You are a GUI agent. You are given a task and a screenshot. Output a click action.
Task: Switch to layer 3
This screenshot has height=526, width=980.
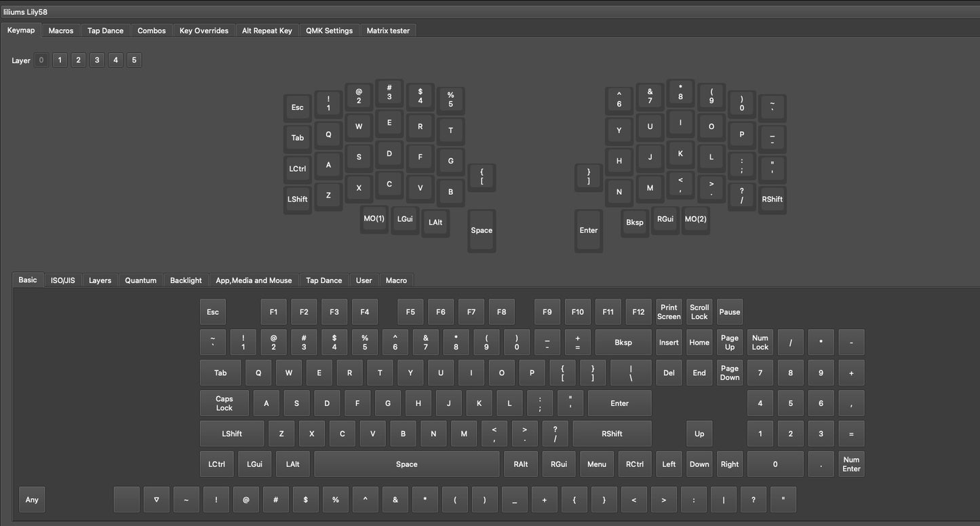(x=97, y=60)
